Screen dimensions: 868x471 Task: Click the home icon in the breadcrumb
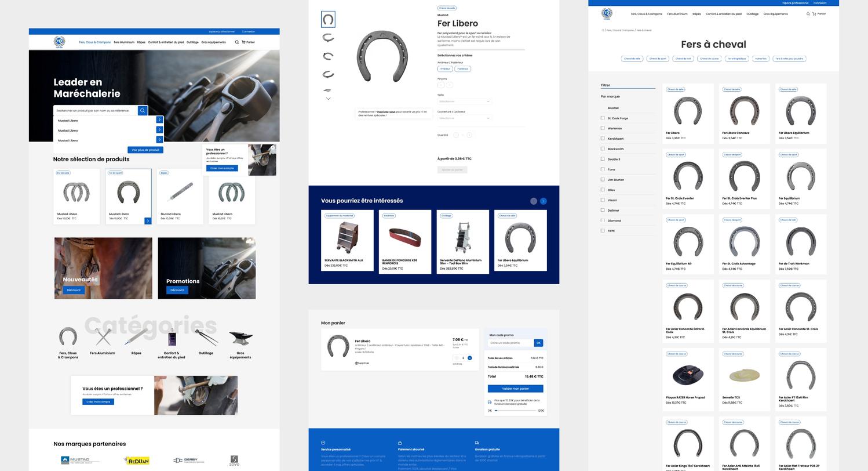pyautogui.click(x=603, y=30)
